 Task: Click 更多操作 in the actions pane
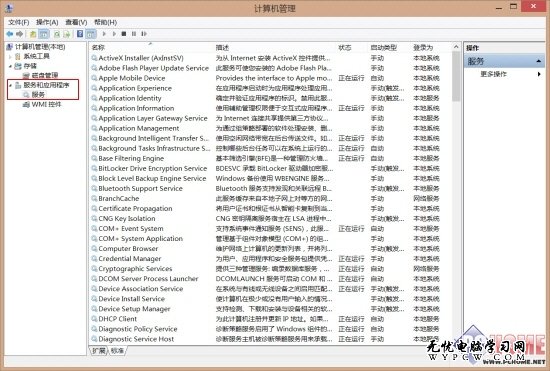tap(494, 74)
